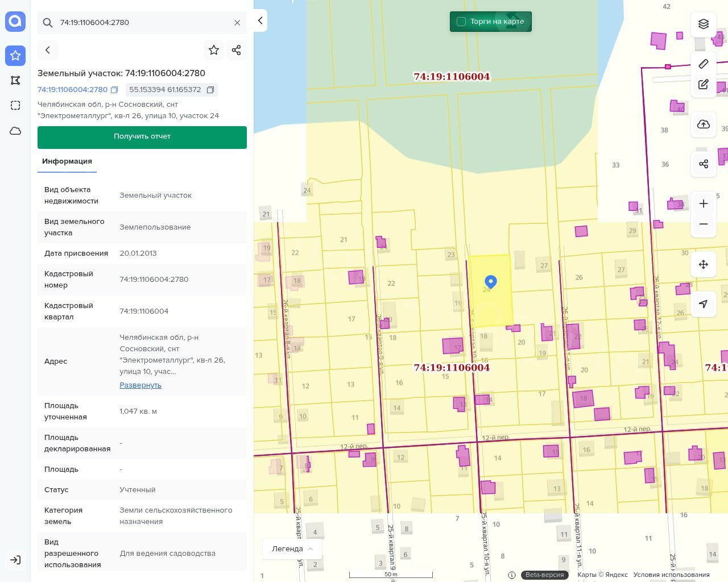Open the draw and edit tool
The height and width of the screenshot is (582, 728).
click(x=704, y=85)
